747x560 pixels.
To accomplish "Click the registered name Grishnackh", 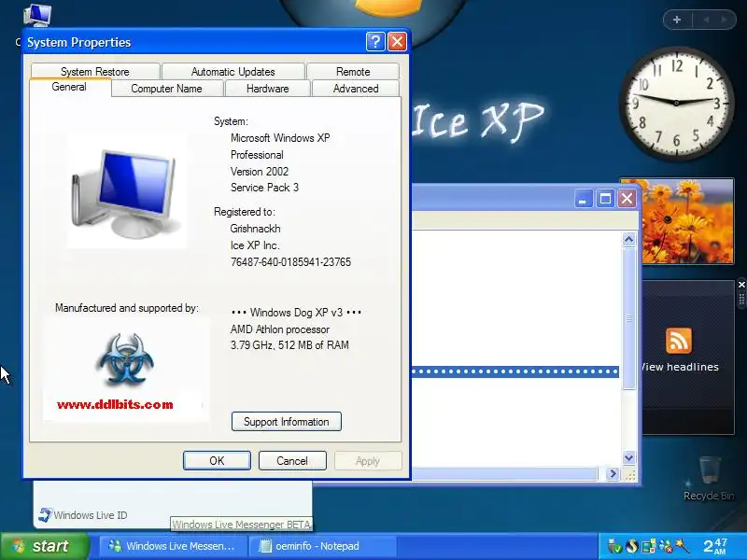I will [255, 229].
